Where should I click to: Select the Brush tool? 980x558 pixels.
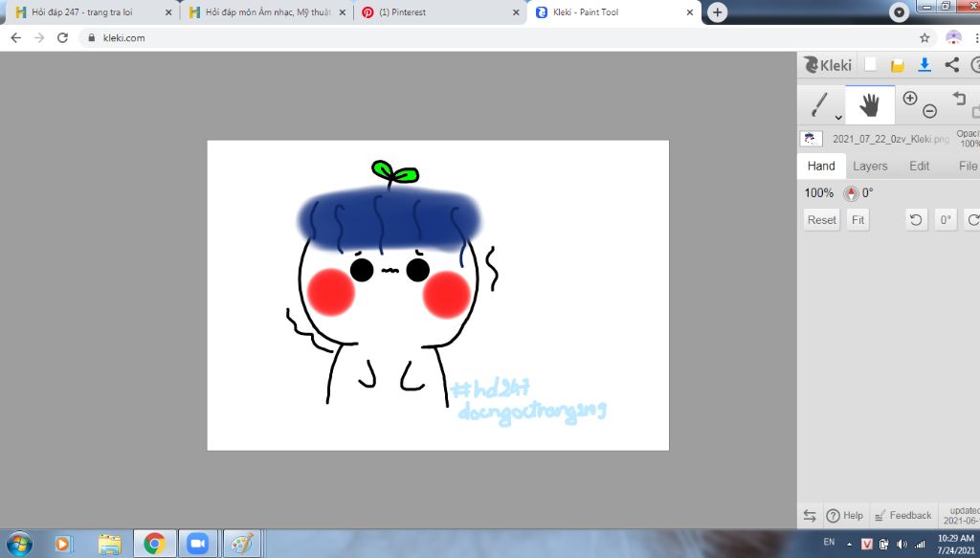pos(819,105)
